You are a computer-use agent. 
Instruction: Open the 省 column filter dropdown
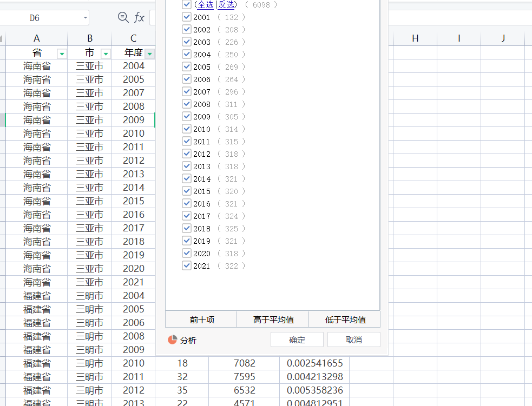click(62, 54)
